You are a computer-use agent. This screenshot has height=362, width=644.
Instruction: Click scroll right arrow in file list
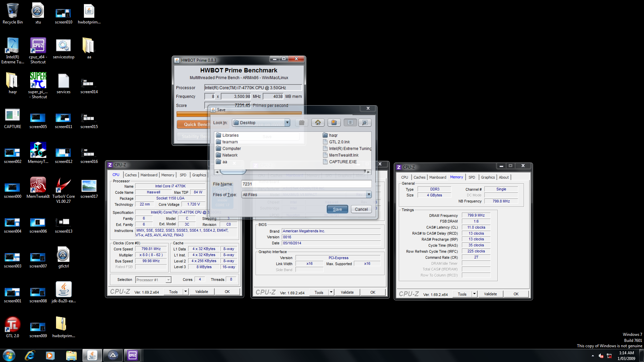[368, 172]
